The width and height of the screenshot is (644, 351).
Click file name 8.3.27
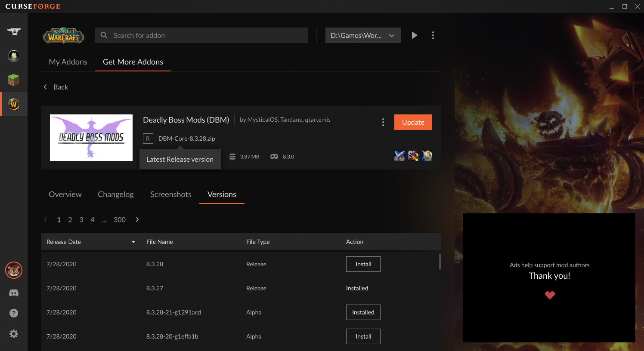(x=155, y=288)
